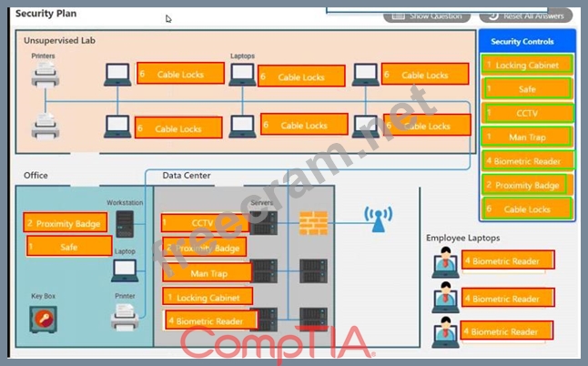Select the top-right laptop in Unsupervised Lab
Image resolution: width=588 pixels, height=366 pixels.
[366, 75]
